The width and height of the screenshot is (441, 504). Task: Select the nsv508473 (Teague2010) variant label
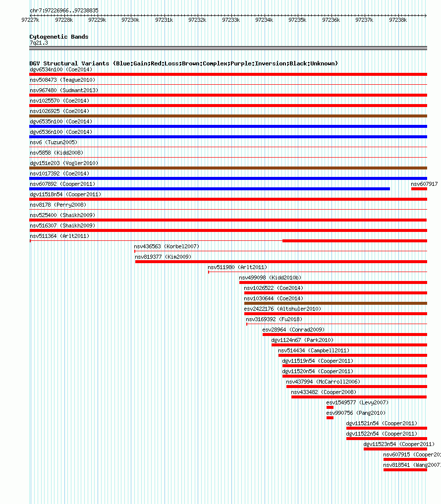tap(62, 80)
